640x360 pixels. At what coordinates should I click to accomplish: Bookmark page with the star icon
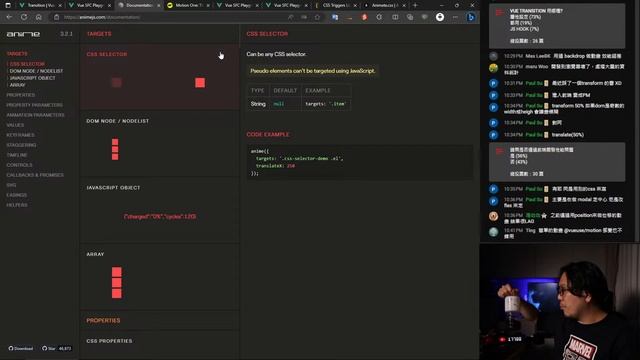[317, 17]
